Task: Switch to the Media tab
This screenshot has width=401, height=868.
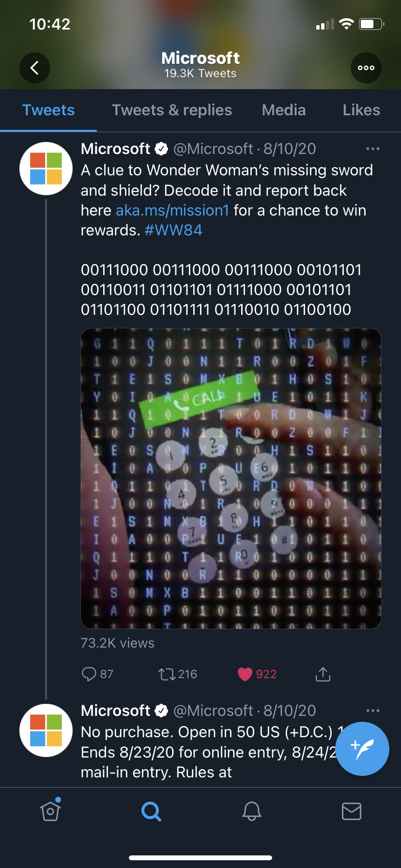Action: (284, 110)
